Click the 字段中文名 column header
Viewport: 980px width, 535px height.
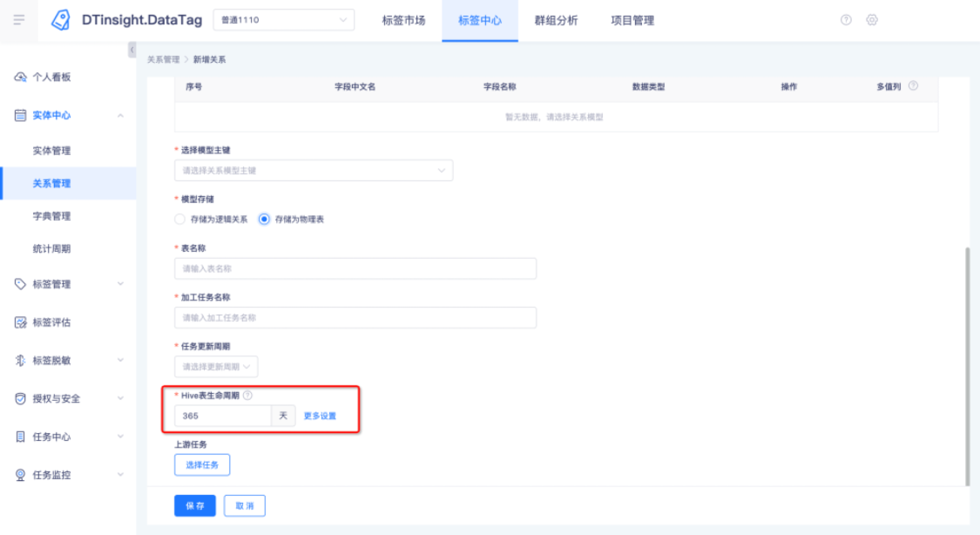tap(355, 87)
